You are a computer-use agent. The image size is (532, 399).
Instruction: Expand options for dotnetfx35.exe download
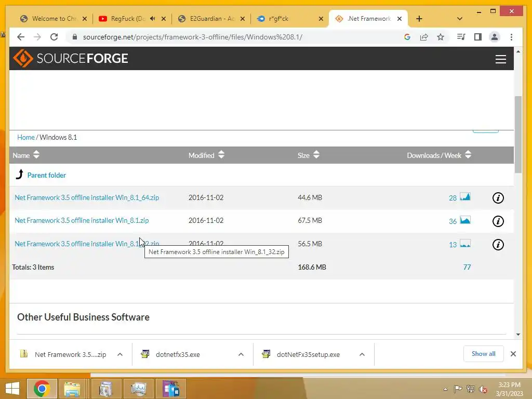click(x=241, y=354)
